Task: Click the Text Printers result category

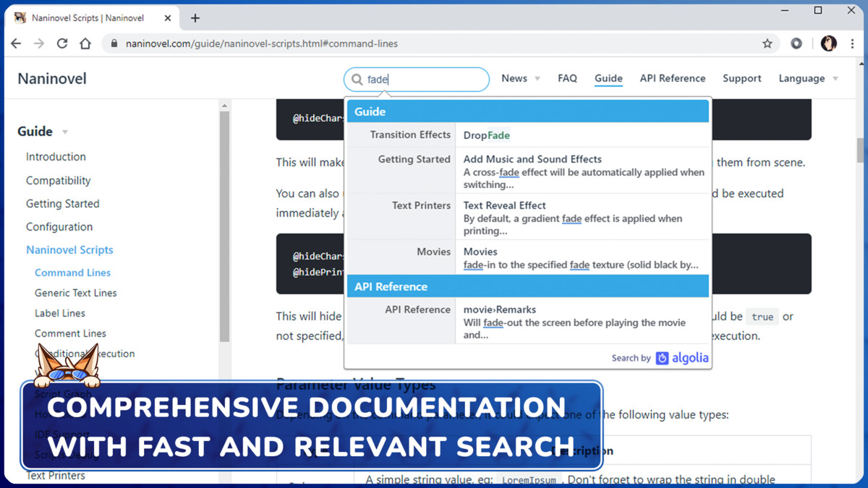Action: coord(421,205)
